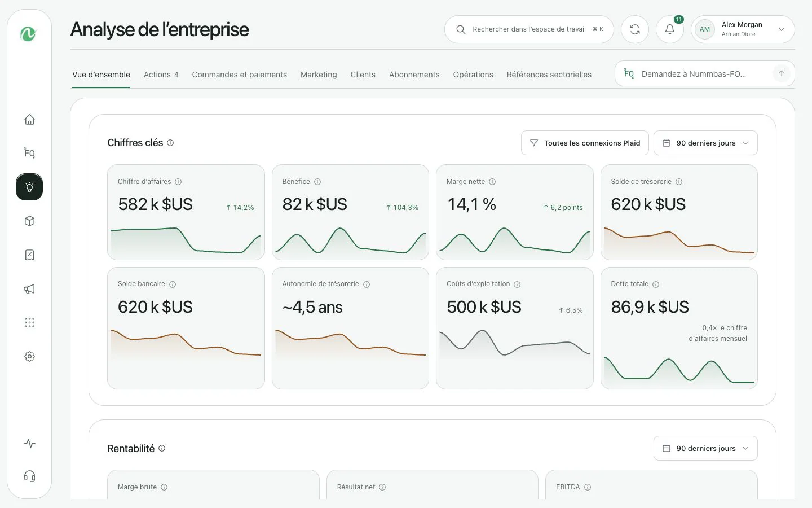Image resolution: width=812 pixels, height=508 pixels.
Task: Click info icon beside Autonomie de trésorerie
Action: (367, 284)
